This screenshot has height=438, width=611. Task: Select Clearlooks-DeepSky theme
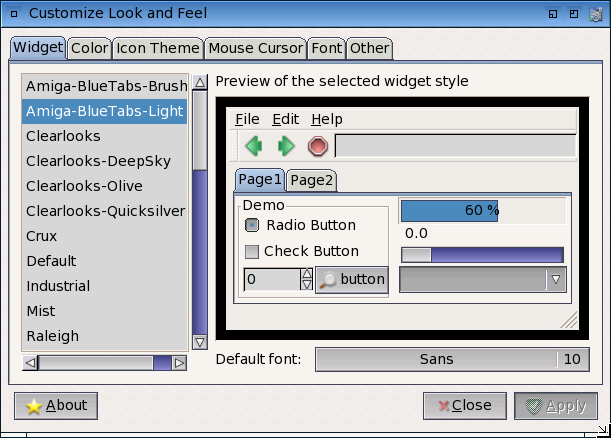[x=104, y=161]
